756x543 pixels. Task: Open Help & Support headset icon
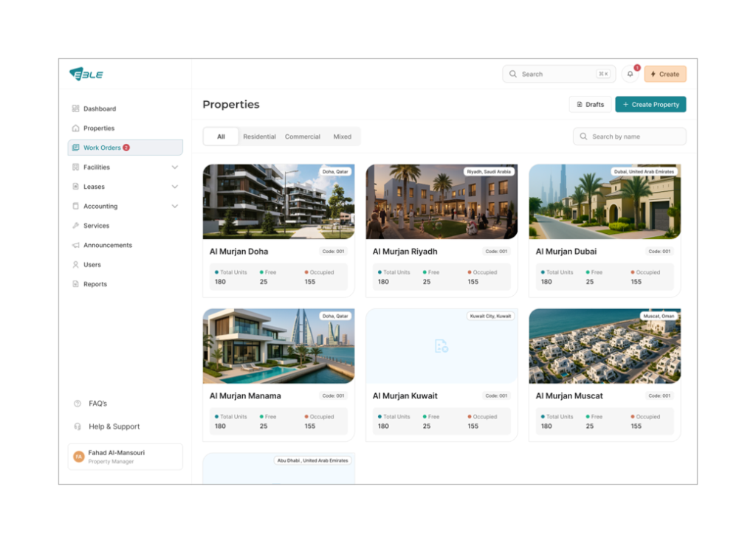tap(77, 426)
